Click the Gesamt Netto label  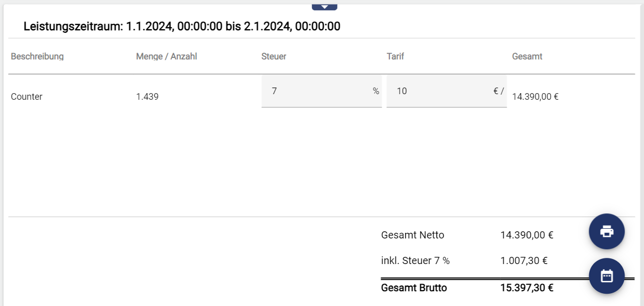tap(412, 235)
